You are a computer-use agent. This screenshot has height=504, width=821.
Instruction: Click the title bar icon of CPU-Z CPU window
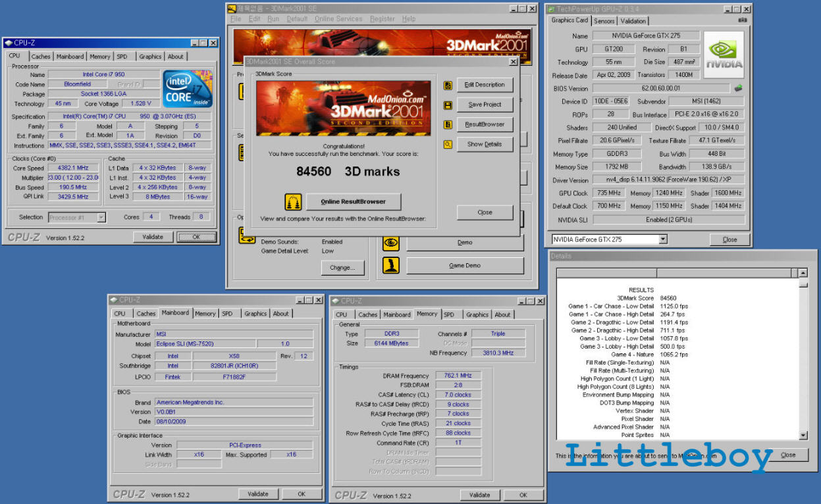point(9,43)
